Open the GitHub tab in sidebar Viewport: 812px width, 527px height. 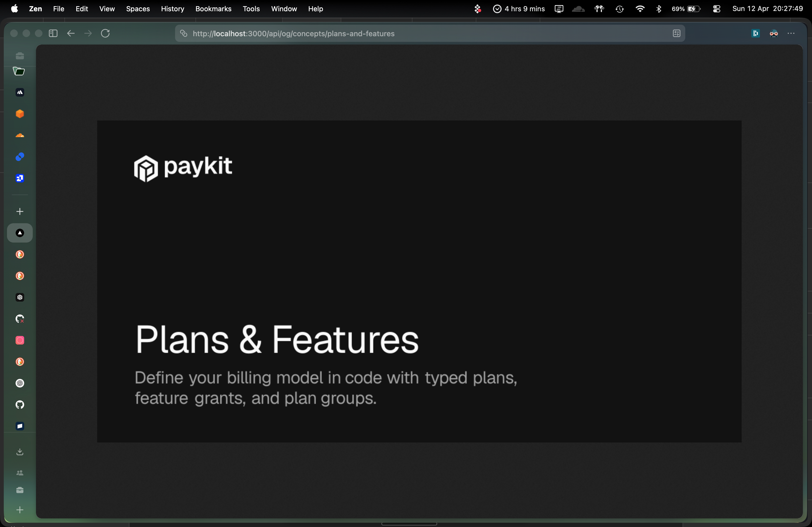pyautogui.click(x=20, y=405)
